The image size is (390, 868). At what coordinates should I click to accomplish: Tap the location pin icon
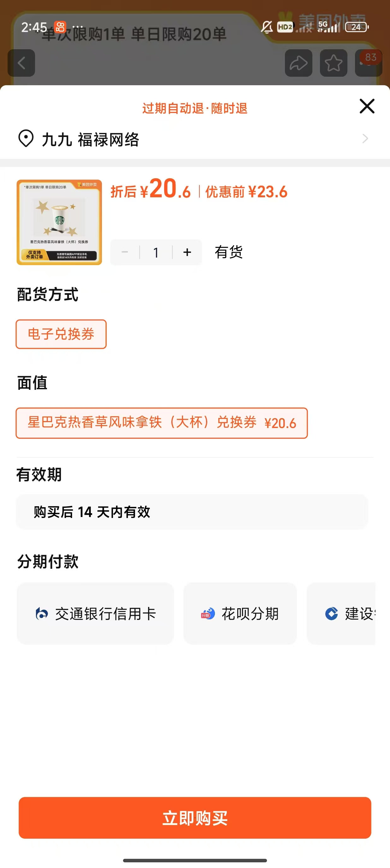click(x=26, y=139)
